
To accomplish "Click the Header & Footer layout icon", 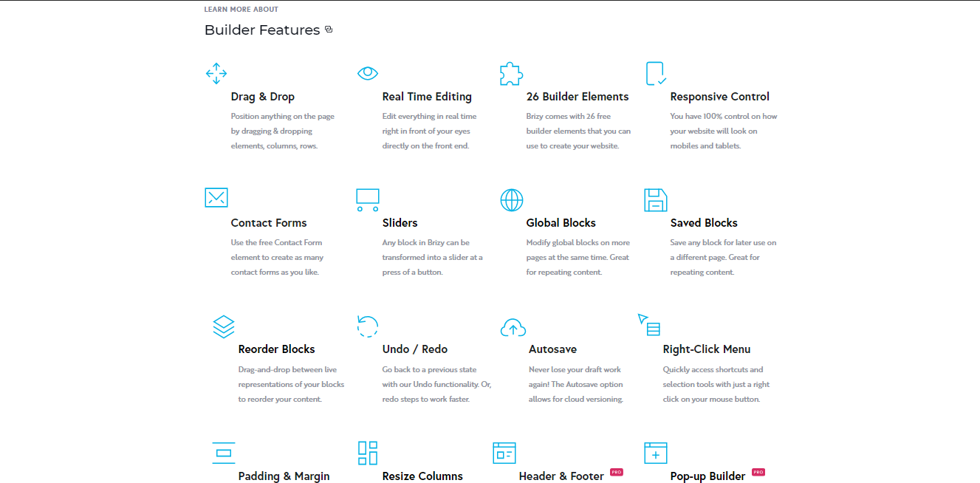I will (x=504, y=453).
